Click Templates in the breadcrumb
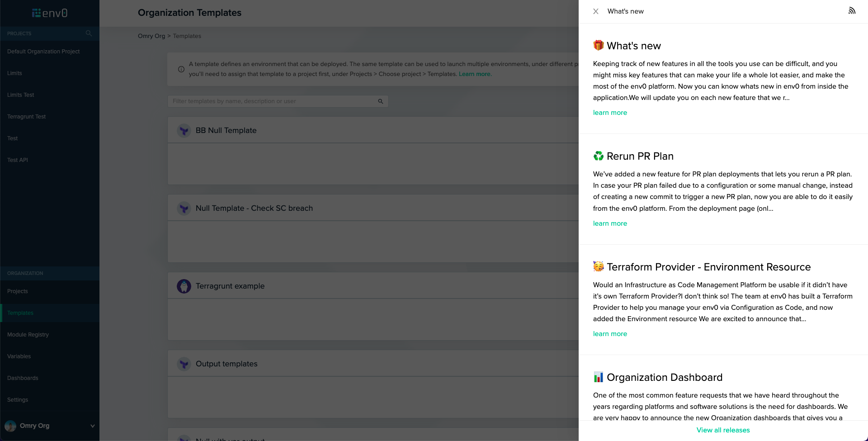This screenshot has width=868, height=441. click(x=187, y=36)
